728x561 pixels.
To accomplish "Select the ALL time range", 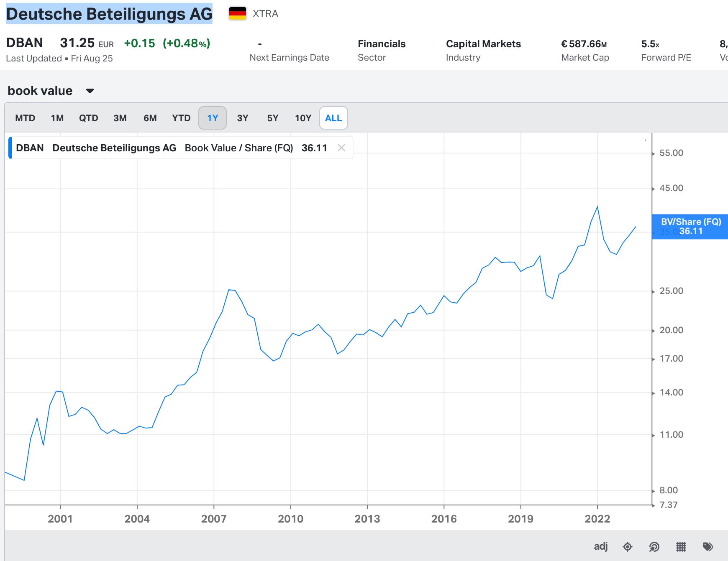I will point(333,118).
